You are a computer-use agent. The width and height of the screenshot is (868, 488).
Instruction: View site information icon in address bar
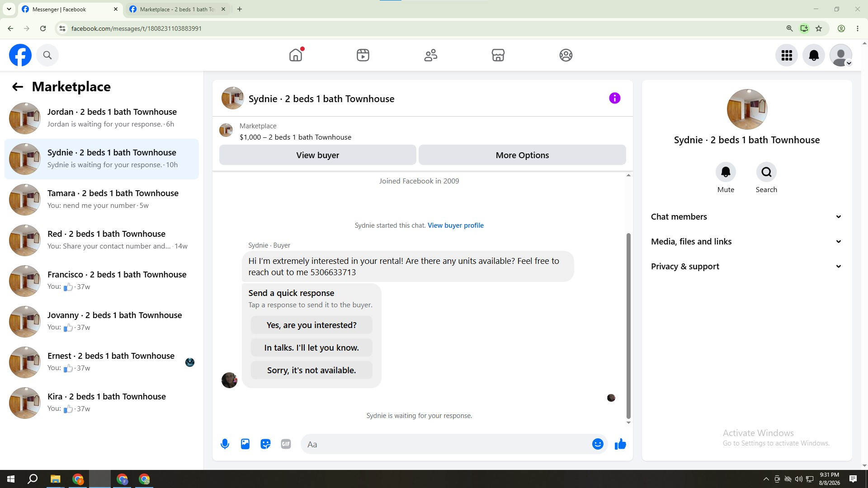62,28
